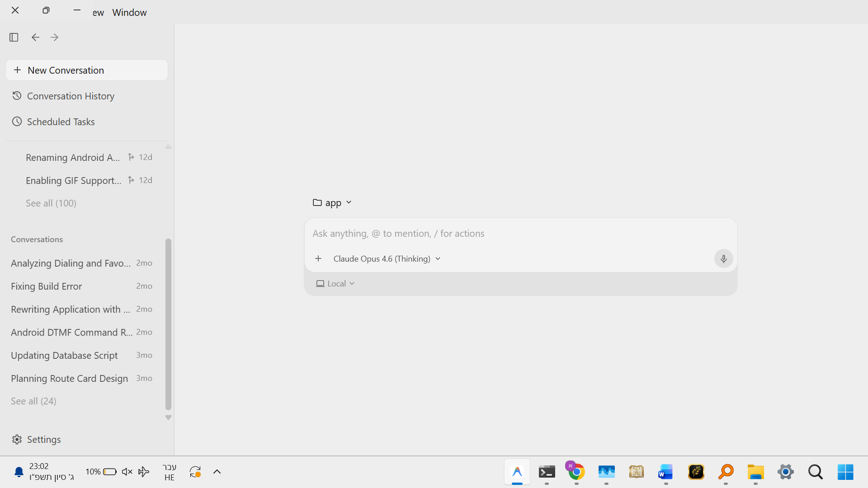
Task: Open Microsoft Word from the taskbar
Action: (666, 472)
